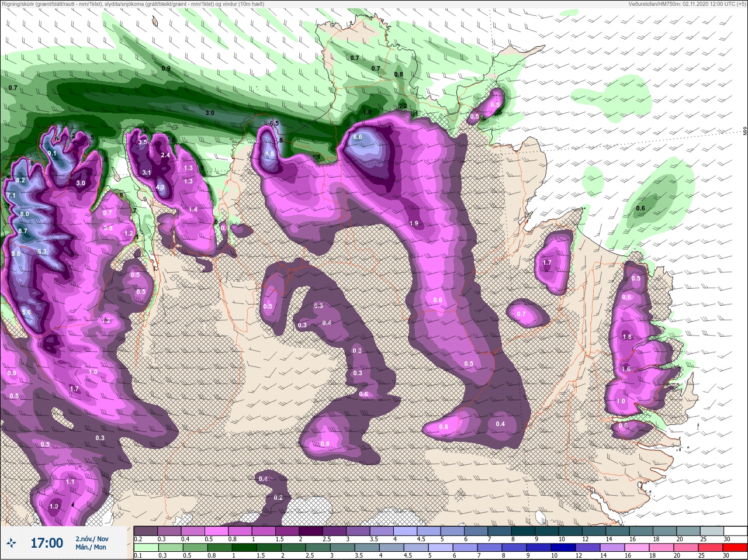Click the 6.6 snowfall value in the northern peak

[358, 137]
